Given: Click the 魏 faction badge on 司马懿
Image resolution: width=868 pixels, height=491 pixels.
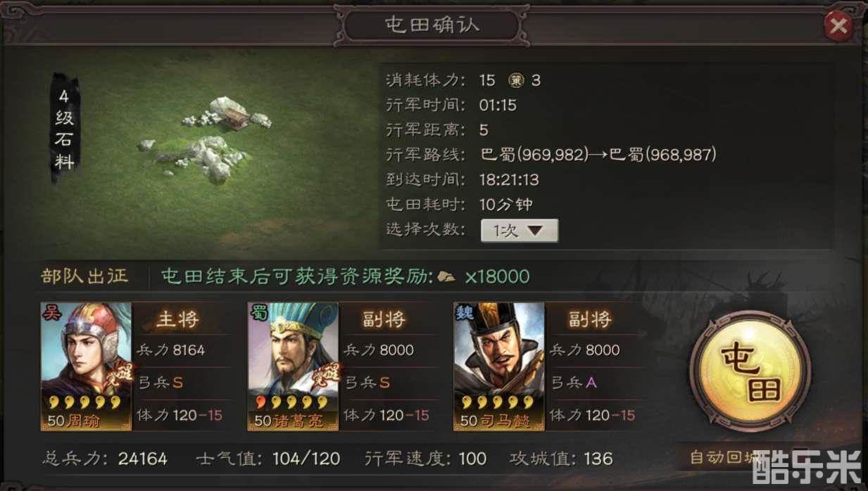Looking at the screenshot, I should pyautogui.click(x=463, y=312).
